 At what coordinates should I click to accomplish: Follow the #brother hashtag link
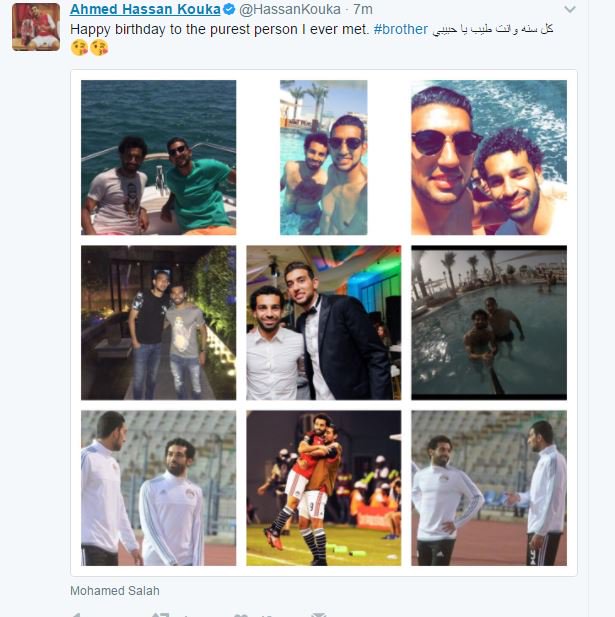click(x=401, y=29)
